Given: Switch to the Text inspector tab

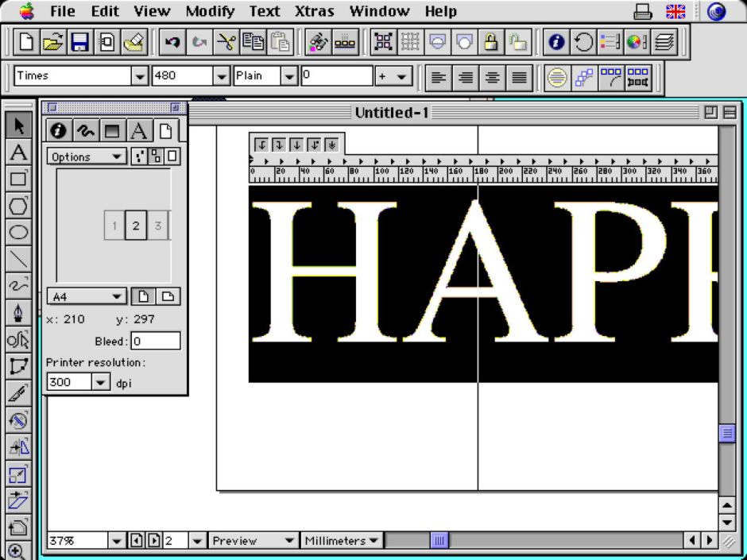Looking at the screenshot, I should click(x=138, y=130).
